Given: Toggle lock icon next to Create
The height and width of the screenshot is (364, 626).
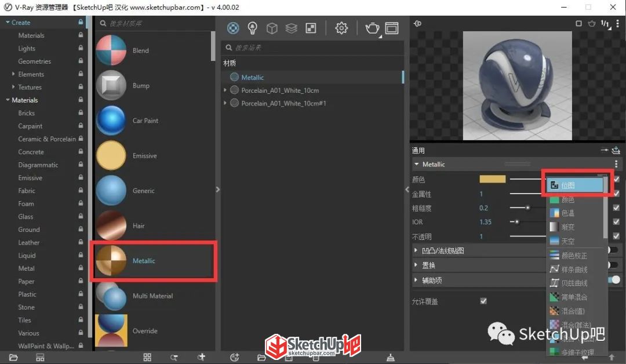Looking at the screenshot, I should (81, 23).
